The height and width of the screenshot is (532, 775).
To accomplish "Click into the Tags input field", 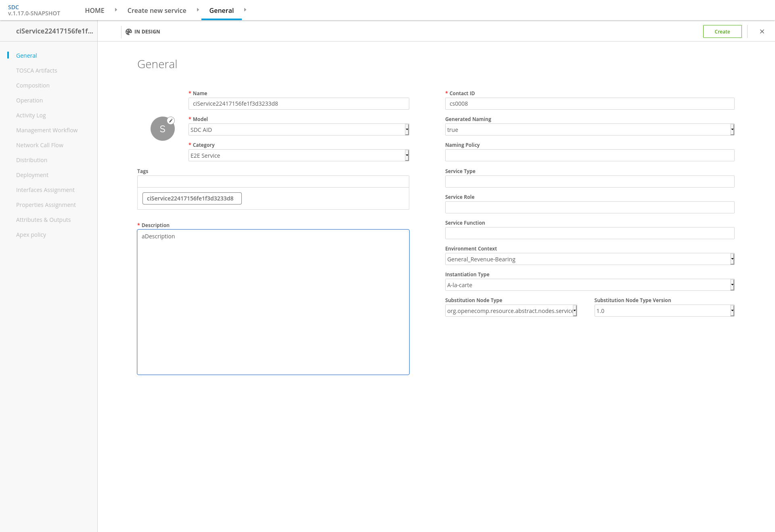I will [273, 182].
